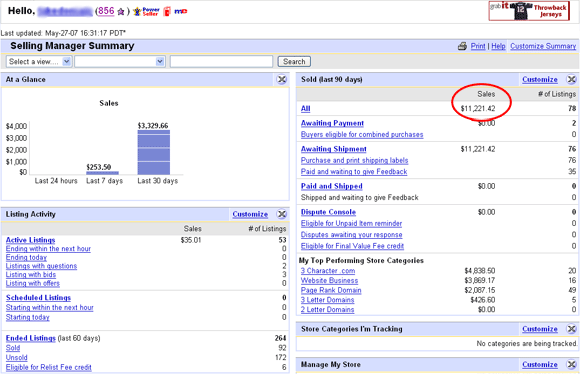
Task: Open Eligible for Relist Fee credit
Action: pyautogui.click(x=48, y=367)
